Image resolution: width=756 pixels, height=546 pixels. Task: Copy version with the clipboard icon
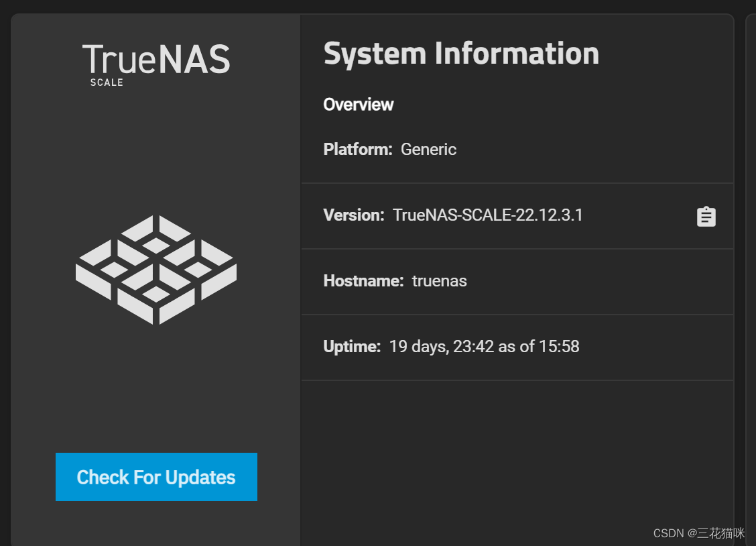tap(706, 217)
